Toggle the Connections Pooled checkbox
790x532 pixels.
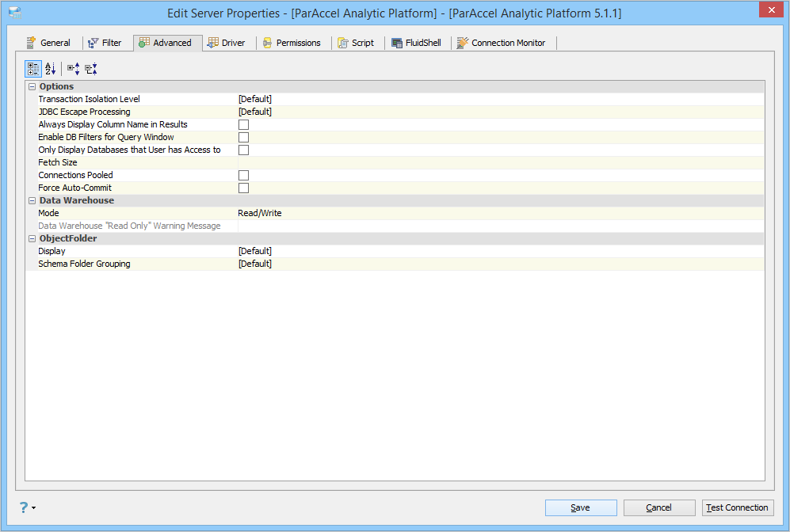243,175
